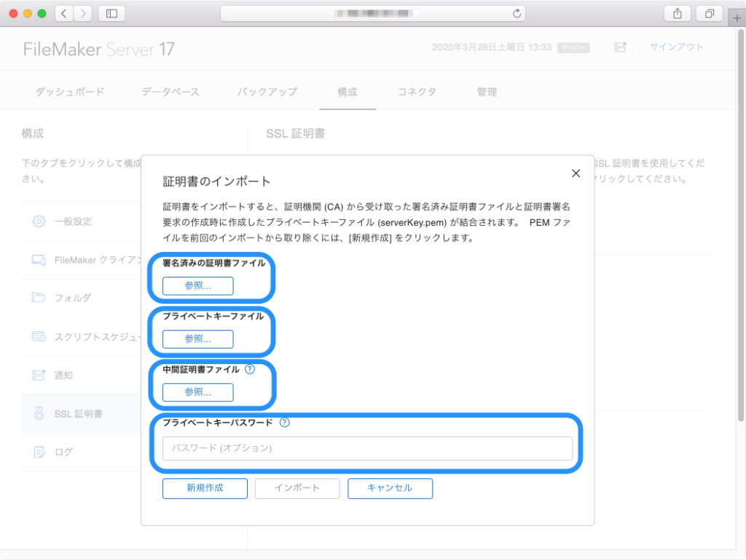
Task: Cancel the import with キャンセル
Action: (x=390, y=488)
